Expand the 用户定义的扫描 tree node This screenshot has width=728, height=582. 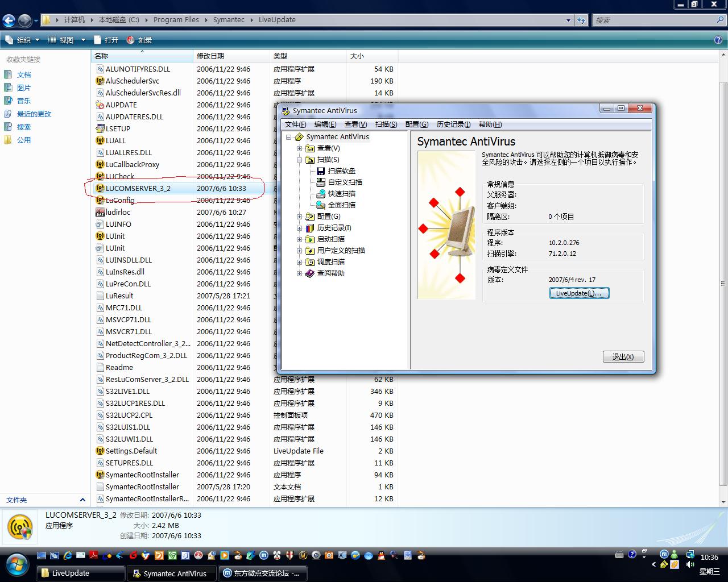[x=300, y=251]
